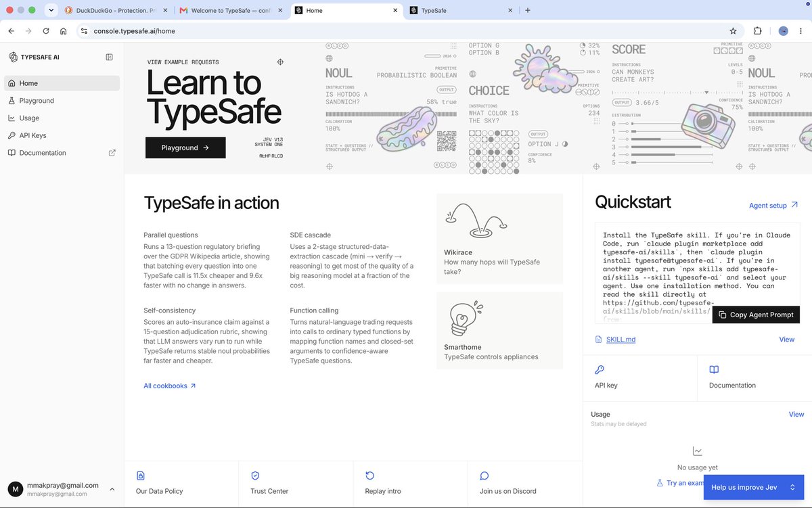Click the Replay intro circular arrow icon
Image resolution: width=812 pixels, height=508 pixels.
(369, 476)
